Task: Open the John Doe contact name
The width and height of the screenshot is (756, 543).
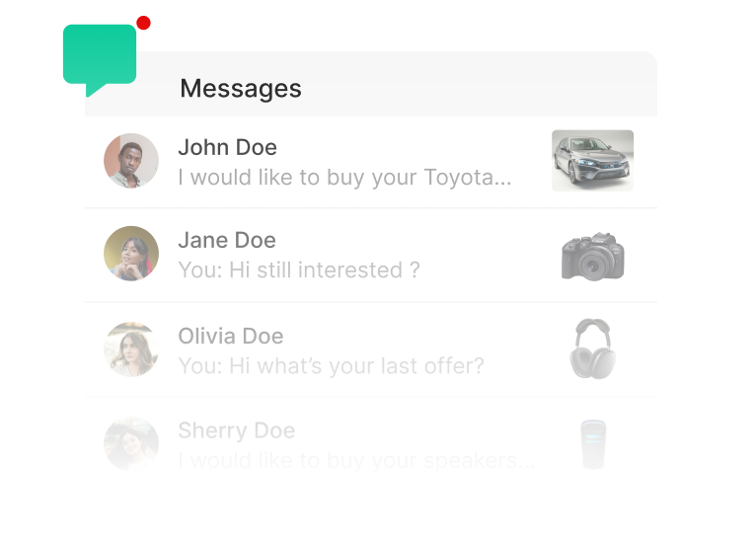Action: coord(227,148)
